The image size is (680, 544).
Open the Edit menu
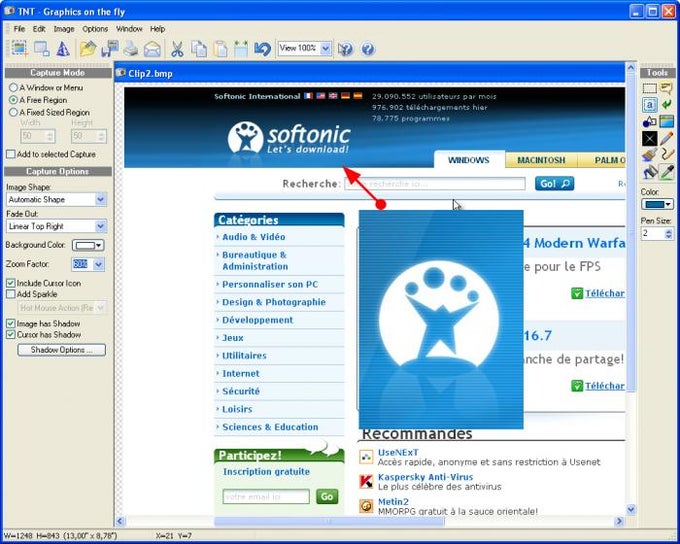(39, 29)
